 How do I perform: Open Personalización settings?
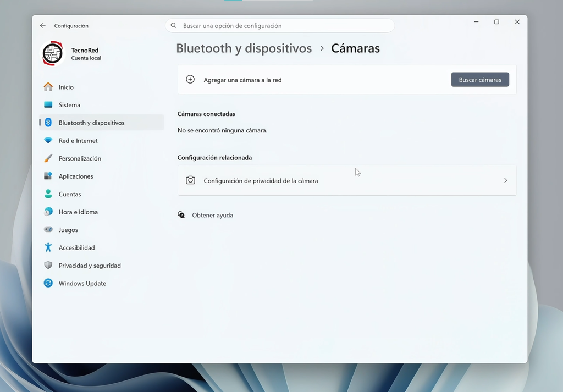[x=102, y=158]
